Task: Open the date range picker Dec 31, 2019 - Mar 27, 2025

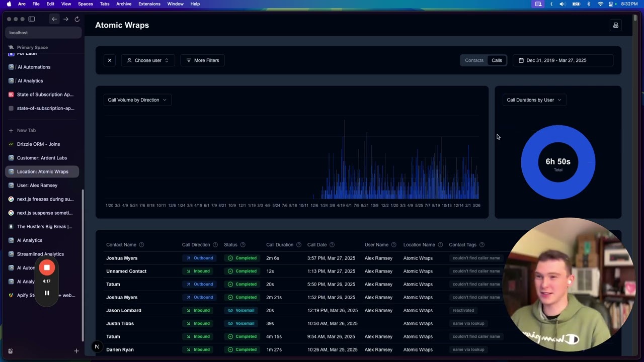Action: (563, 60)
